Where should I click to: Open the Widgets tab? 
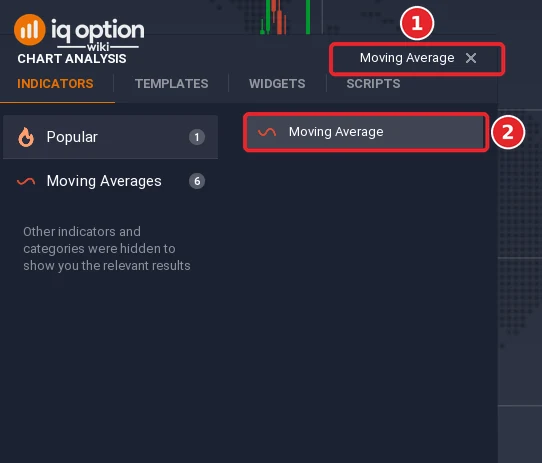tap(277, 84)
